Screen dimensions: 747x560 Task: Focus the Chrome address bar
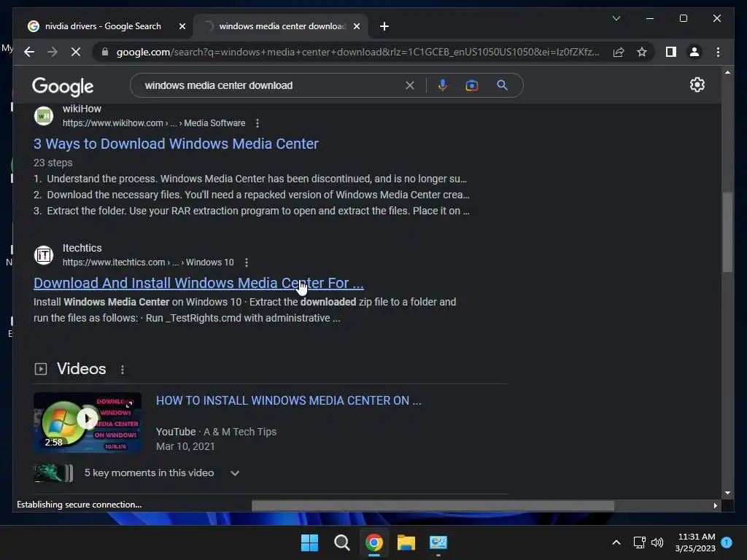coord(357,52)
